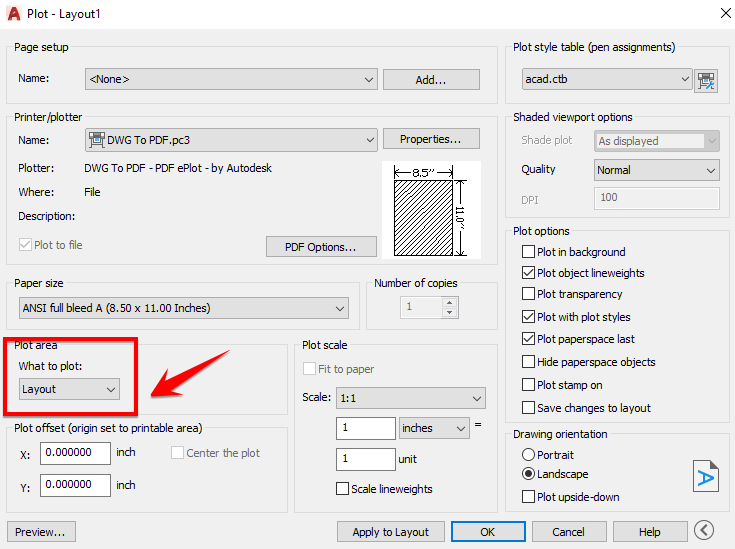This screenshot has width=735, height=549.
Task: Click the Number of copies field
Action: click(421, 307)
